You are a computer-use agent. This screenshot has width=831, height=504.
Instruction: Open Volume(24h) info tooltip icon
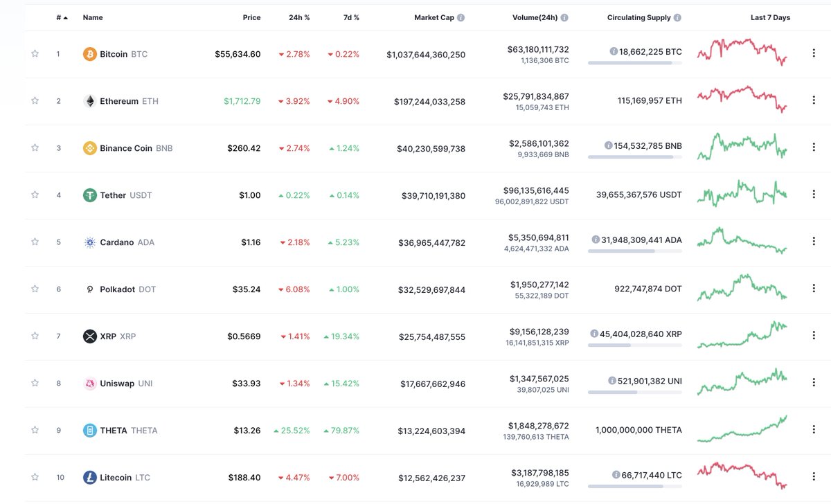(564, 18)
